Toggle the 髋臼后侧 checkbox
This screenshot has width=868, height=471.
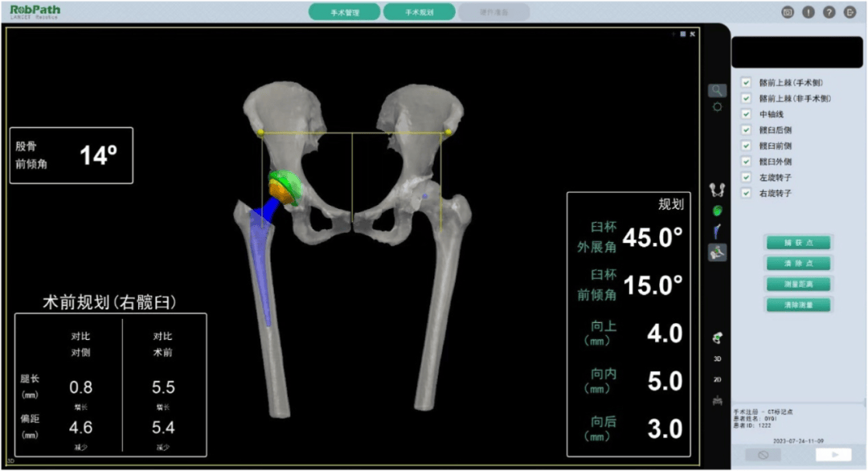[747, 130]
